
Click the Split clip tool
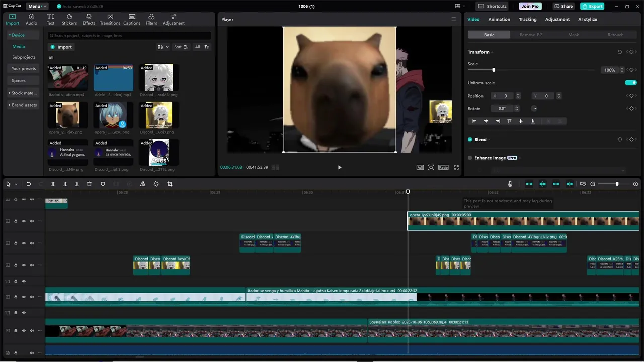pyautogui.click(x=53, y=184)
